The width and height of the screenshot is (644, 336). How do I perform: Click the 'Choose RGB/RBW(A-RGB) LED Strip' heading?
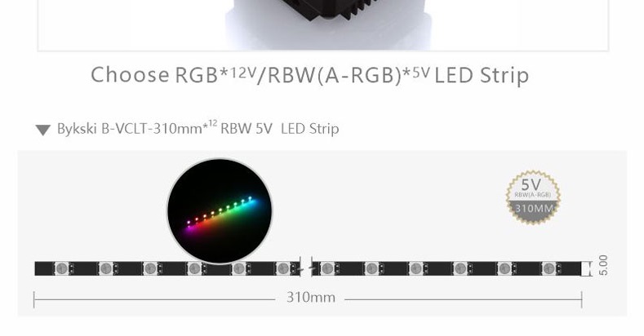coord(309,75)
